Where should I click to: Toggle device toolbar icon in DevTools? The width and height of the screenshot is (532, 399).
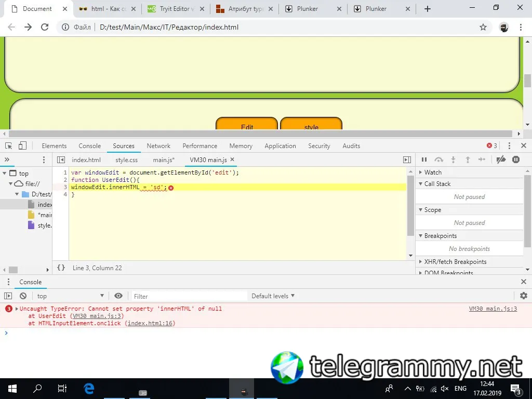[22, 146]
